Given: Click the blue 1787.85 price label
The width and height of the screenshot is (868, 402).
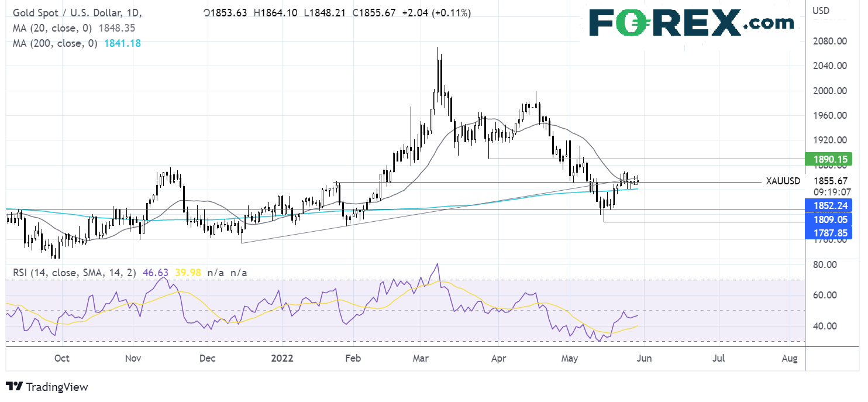Looking at the screenshot, I should pos(829,233).
